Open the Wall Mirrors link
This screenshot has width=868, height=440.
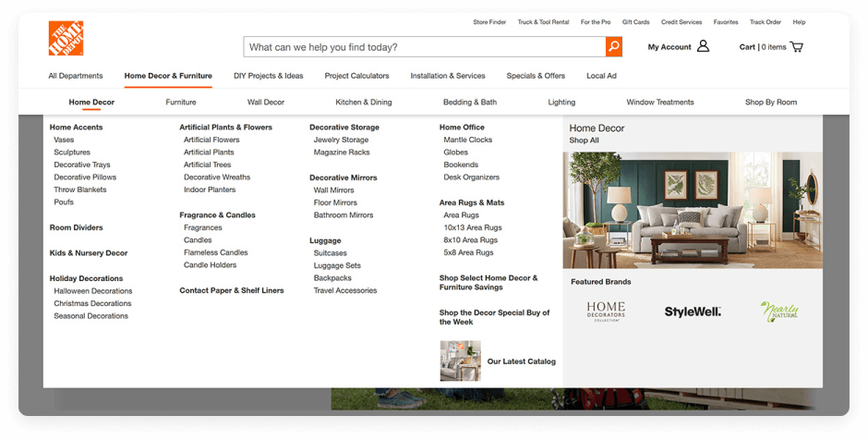point(333,190)
